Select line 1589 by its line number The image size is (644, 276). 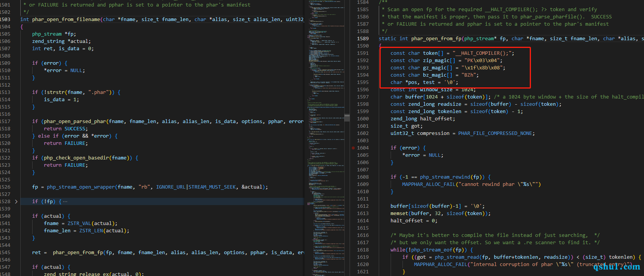(363, 38)
